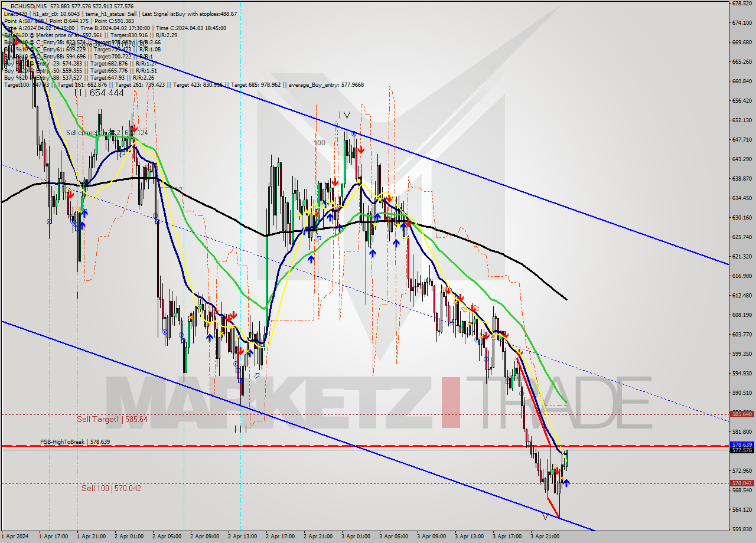Image resolution: width=756 pixels, height=543 pixels.
Task: Click the black 577.576 current price tag
Action: (x=742, y=450)
